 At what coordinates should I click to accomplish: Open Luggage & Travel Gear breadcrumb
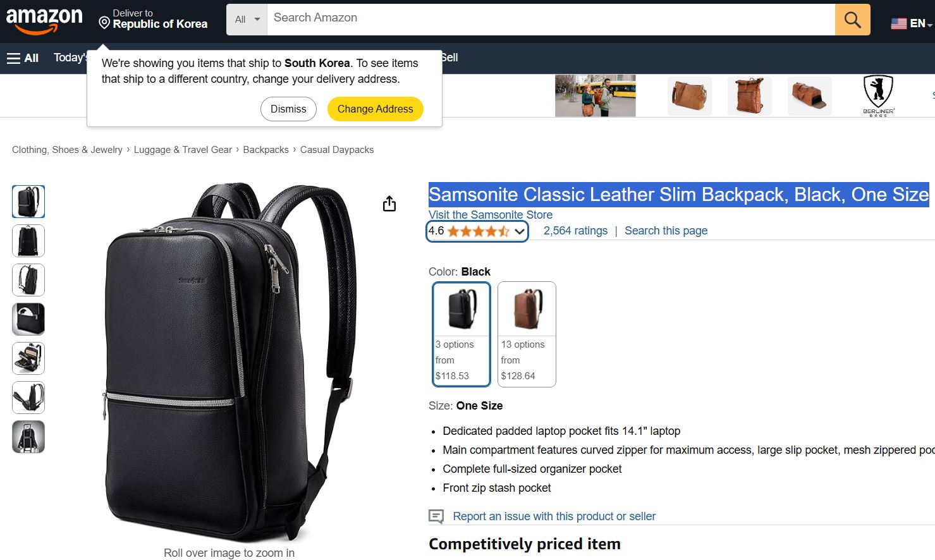pos(183,150)
